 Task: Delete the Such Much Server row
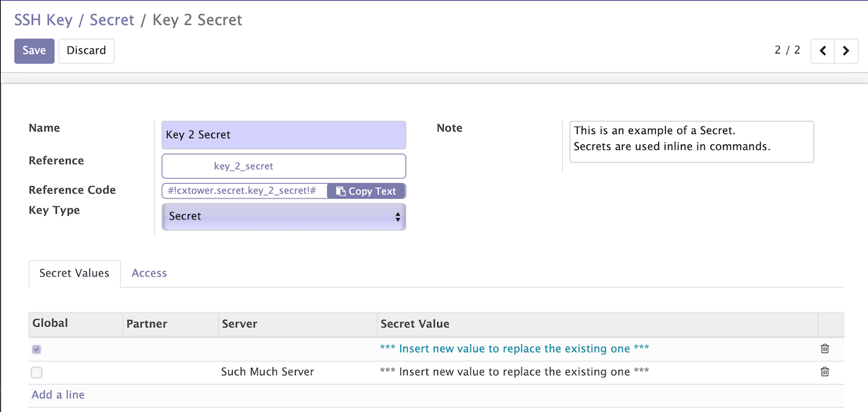click(825, 372)
